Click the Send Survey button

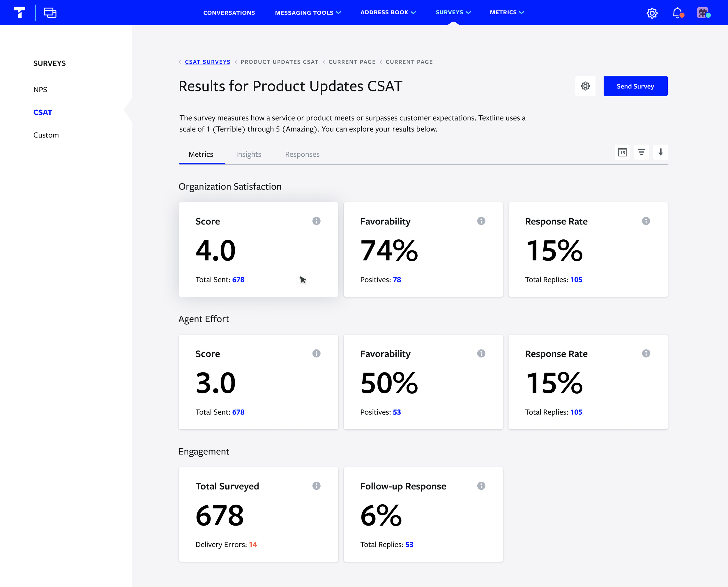pos(635,86)
